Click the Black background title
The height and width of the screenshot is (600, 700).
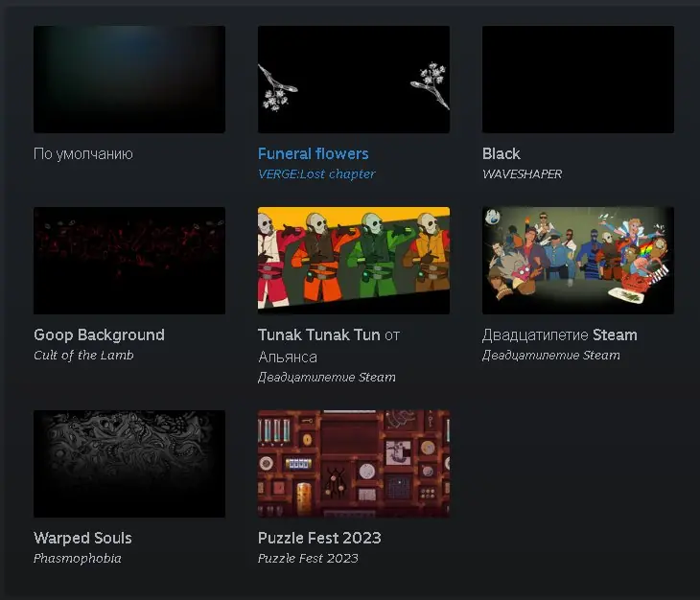(x=502, y=154)
